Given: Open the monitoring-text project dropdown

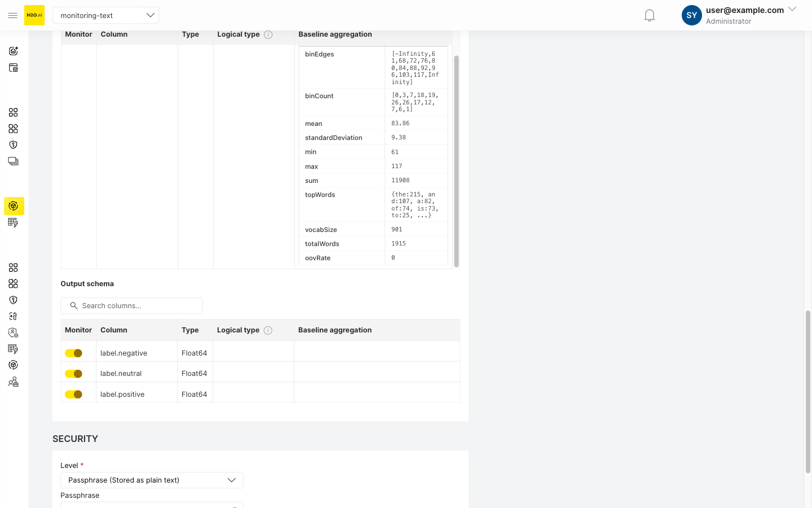Looking at the screenshot, I should click(105, 15).
